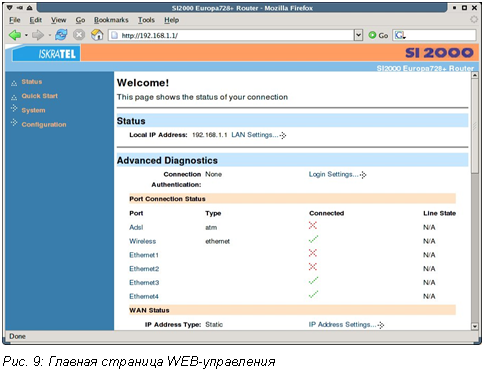This screenshot has width=484, height=379.
Task: Click the arrow icon beside Configuration
Action: click(14, 123)
